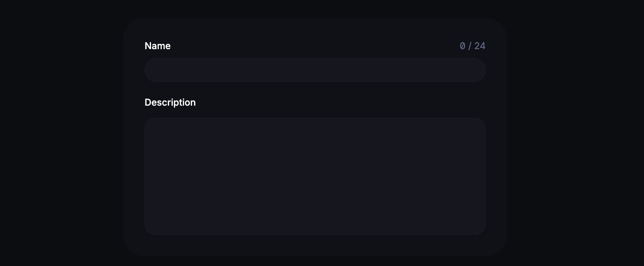Click the Description field label
This screenshot has width=644, height=266.
(170, 102)
